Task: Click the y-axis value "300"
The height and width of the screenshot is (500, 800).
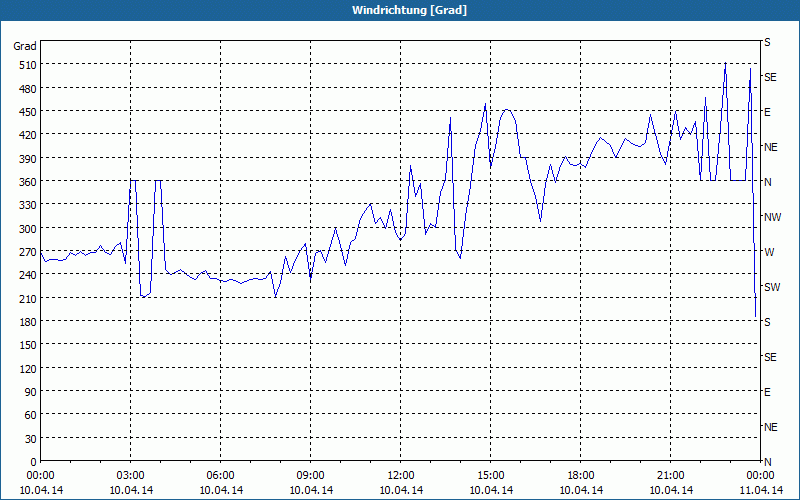Action: (x=28, y=229)
